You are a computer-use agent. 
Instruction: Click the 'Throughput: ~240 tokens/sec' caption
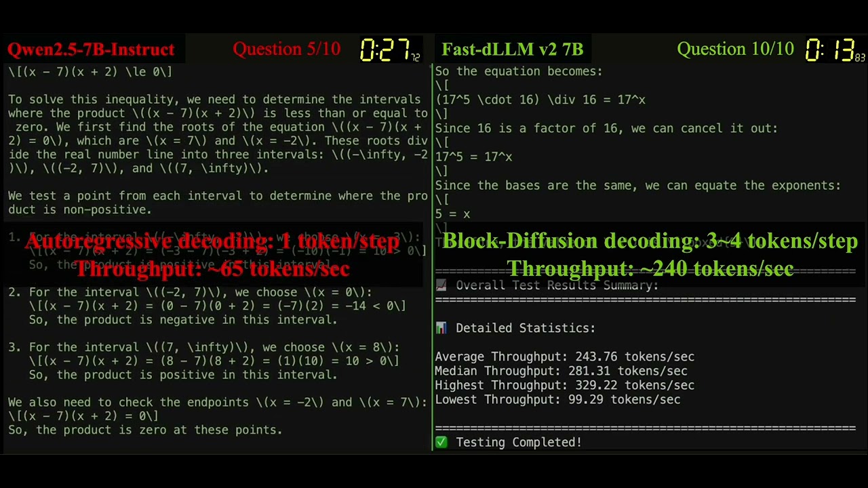[x=650, y=269]
